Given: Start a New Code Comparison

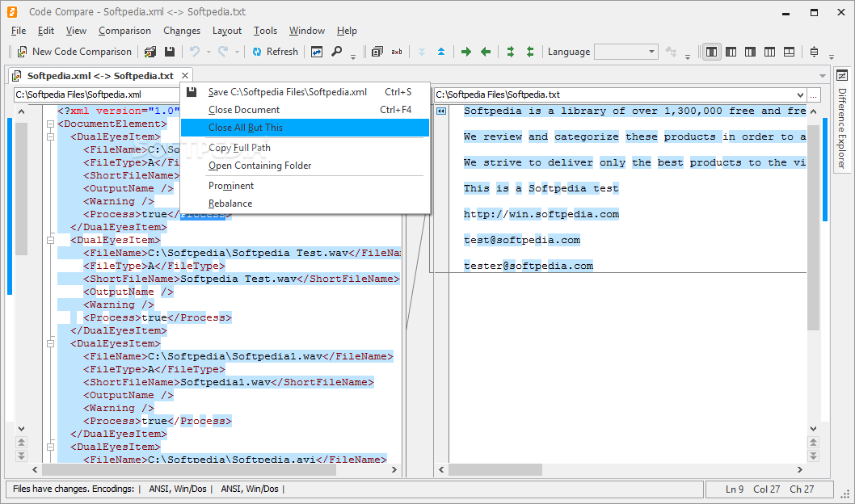Looking at the screenshot, I should (74, 52).
